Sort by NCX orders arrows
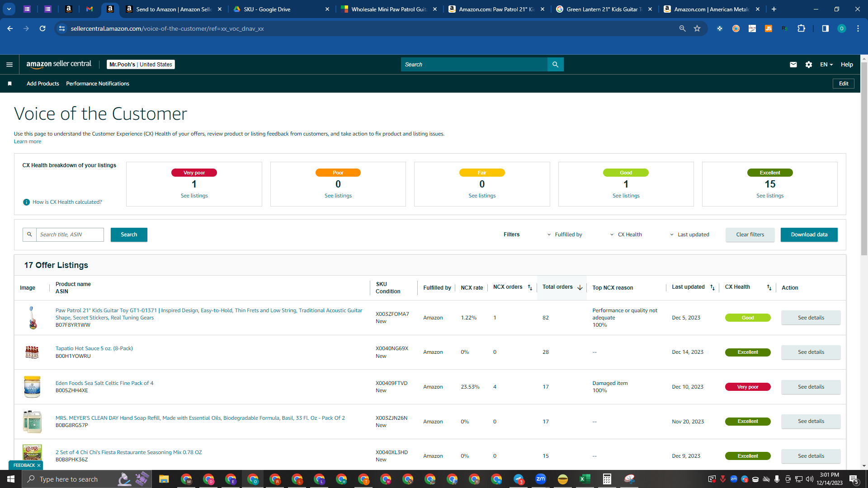This screenshot has width=868, height=488. 530,287
